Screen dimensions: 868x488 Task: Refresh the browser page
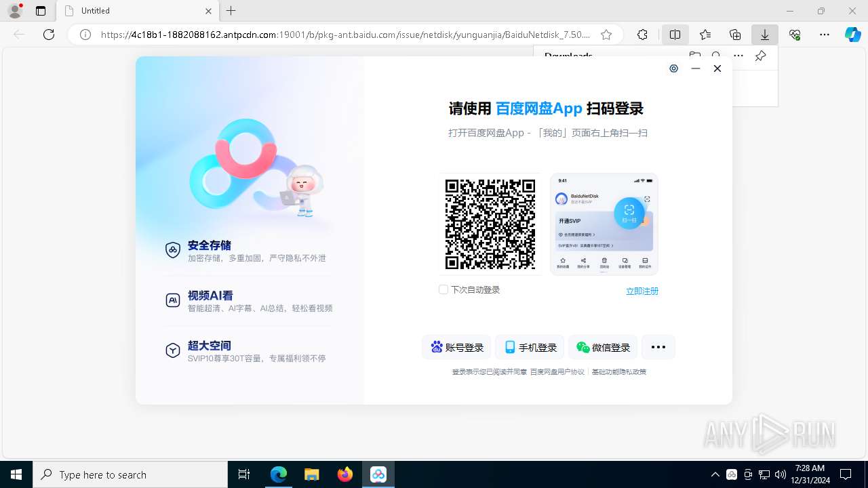pyautogui.click(x=49, y=35)
